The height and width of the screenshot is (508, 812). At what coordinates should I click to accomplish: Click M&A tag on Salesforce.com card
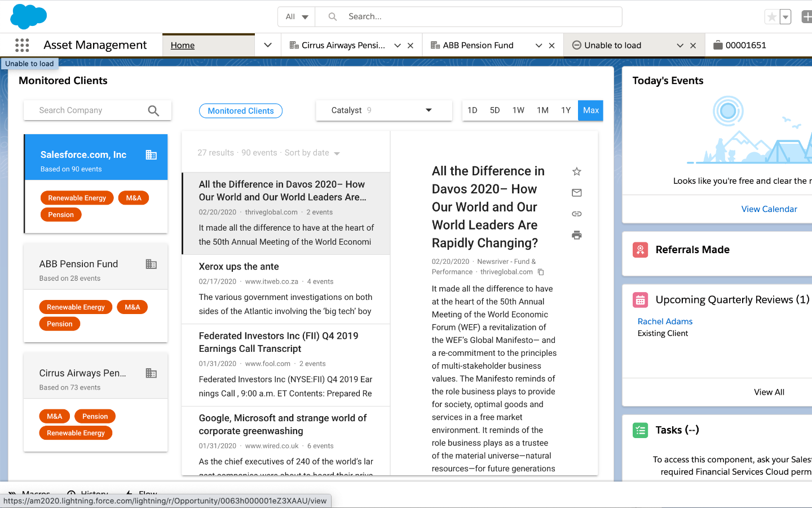click(x=134, y=198)
